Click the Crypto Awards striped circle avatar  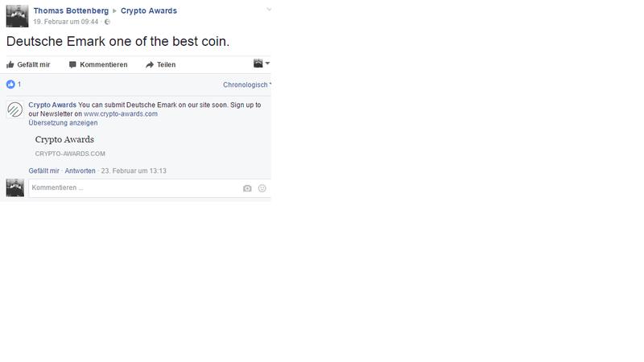(x=15, y=109)
